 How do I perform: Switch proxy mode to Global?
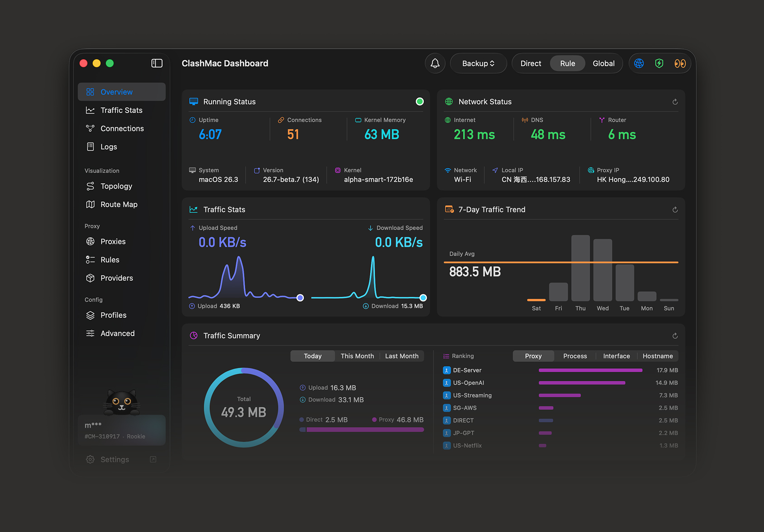[603, 63]
